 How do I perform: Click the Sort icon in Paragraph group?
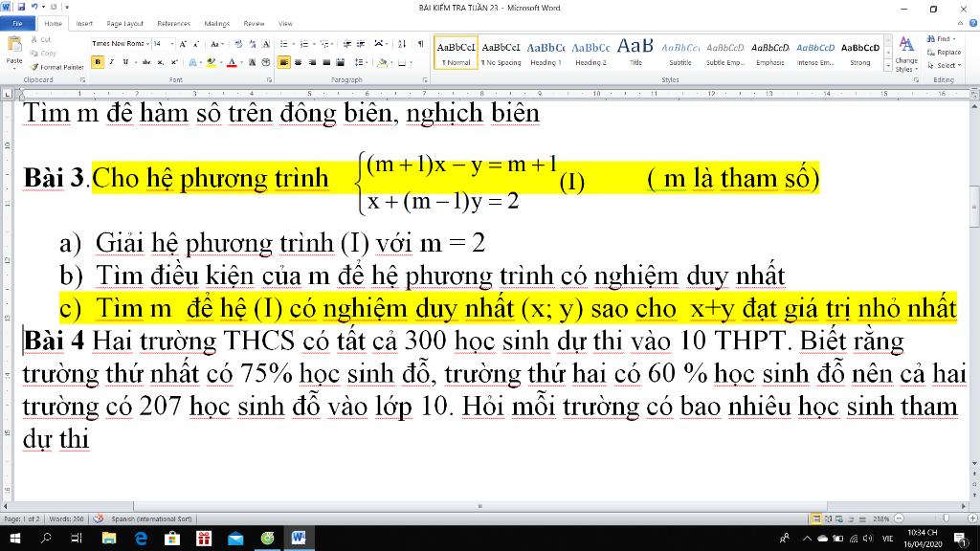pos(402,44)
